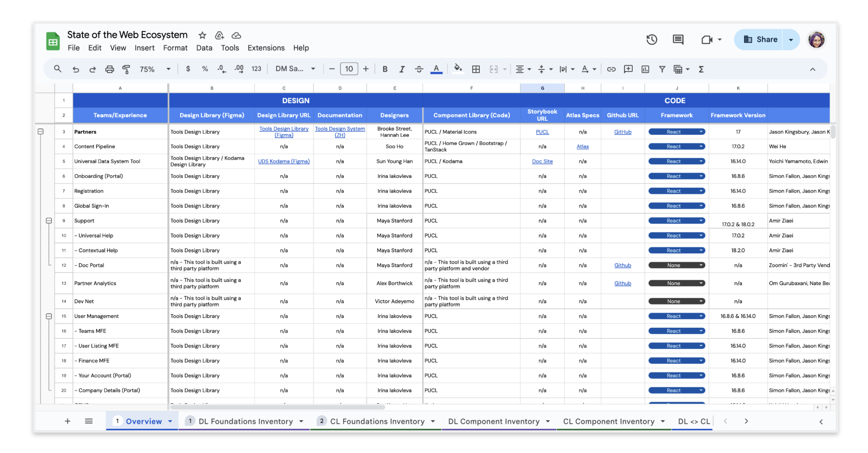Open the DM Sans font dropdown
This screenshot has width=868, height=453.
(295, 69)
